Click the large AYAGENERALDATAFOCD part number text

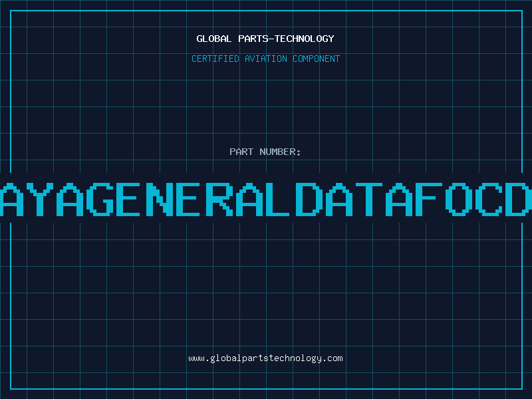coord(266,199)
